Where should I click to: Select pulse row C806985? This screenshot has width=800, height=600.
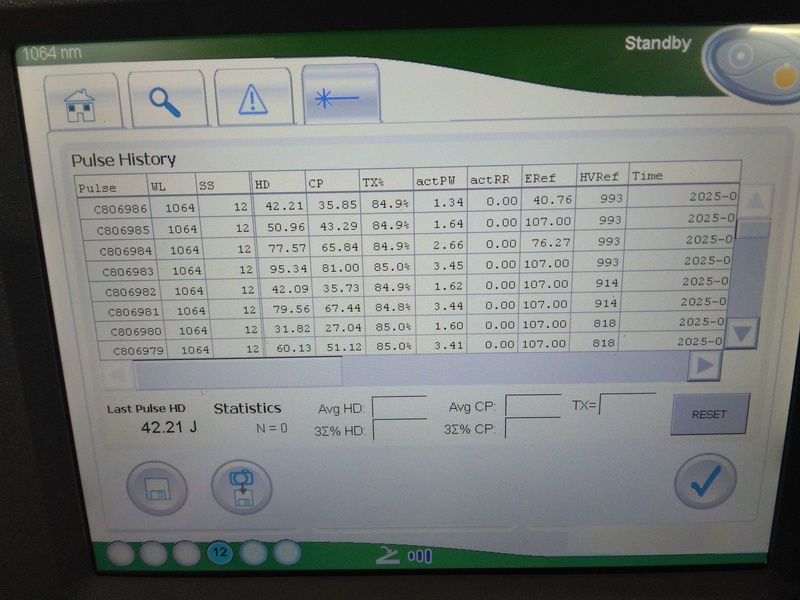point(408,224)
